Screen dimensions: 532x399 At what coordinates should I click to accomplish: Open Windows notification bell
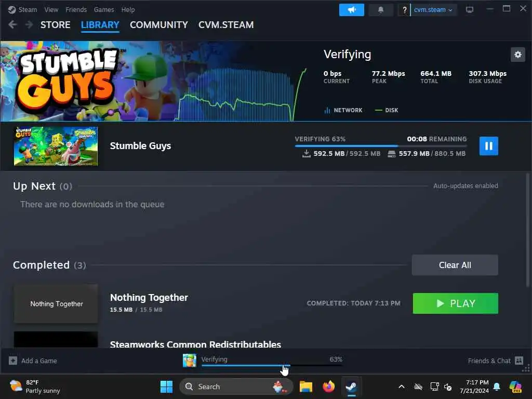click(497, 387)
